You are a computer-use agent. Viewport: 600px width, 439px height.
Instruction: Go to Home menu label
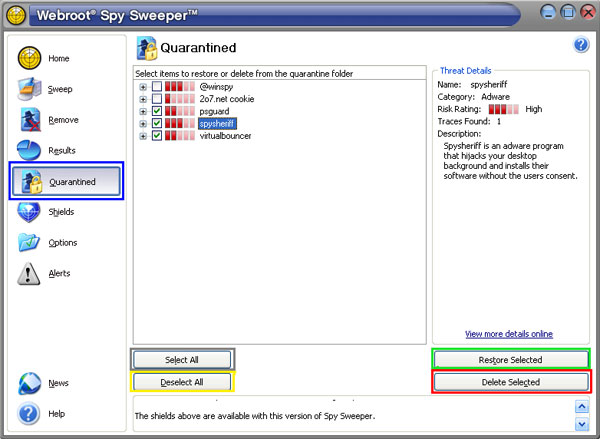click(59, 59)
